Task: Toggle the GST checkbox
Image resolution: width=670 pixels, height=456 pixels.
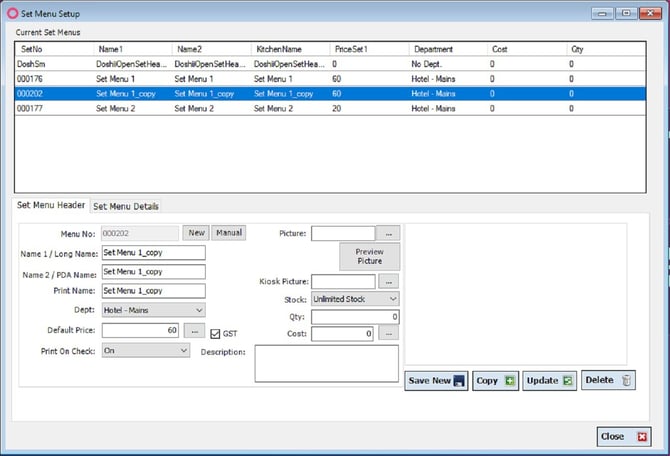Action: [x=215, y=334]
